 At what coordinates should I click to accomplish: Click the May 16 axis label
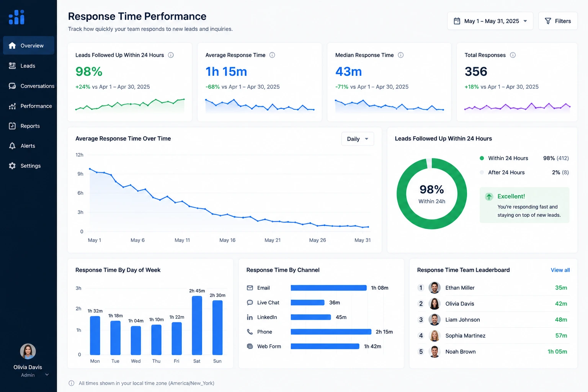(227, 240)
